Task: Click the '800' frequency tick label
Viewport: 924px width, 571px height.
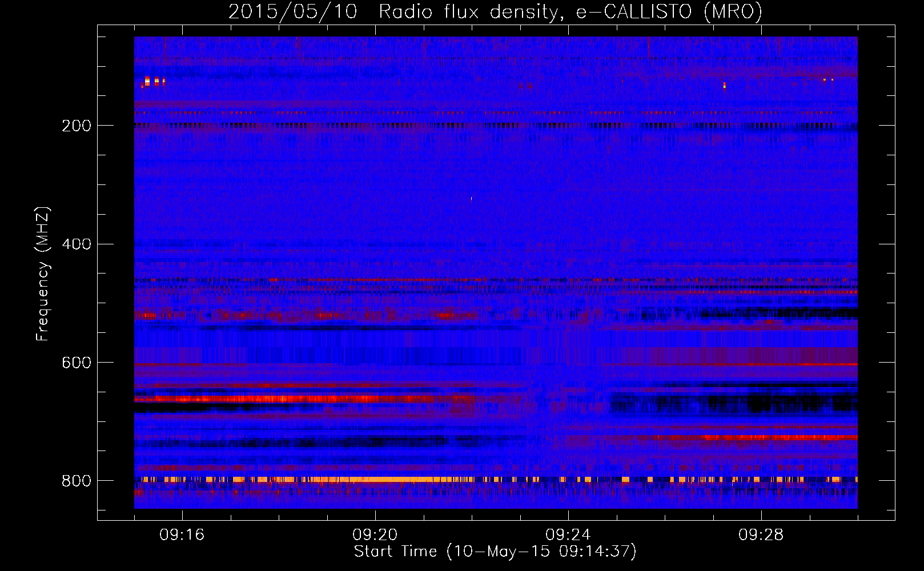Action: point(77,481)
